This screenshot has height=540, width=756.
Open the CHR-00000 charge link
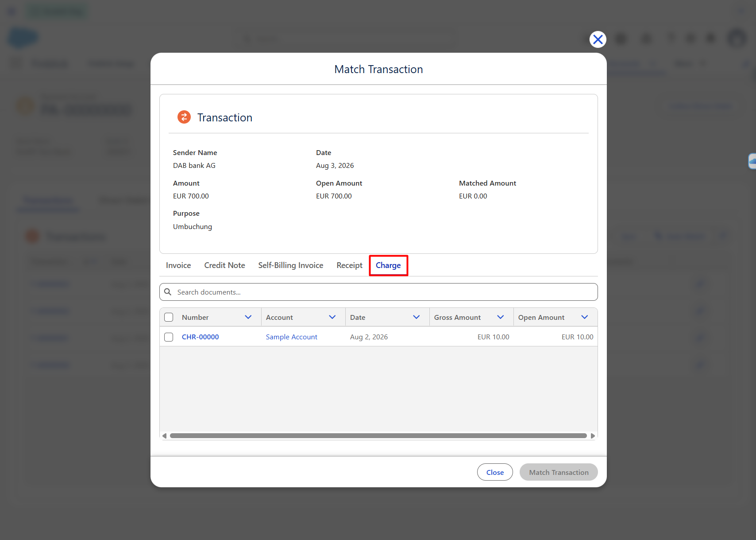pyautogui.click(x=201, y=337)
